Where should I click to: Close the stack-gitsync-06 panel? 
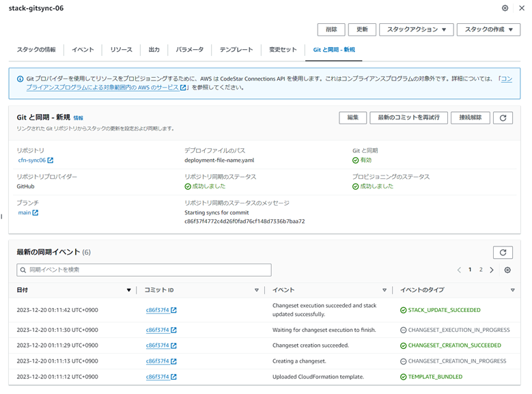coord(522,8)
